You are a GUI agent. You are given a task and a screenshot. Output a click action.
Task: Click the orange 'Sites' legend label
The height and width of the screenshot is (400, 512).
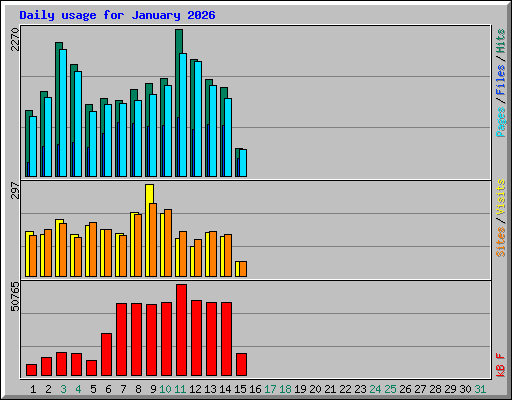click(x=500, y=242)
